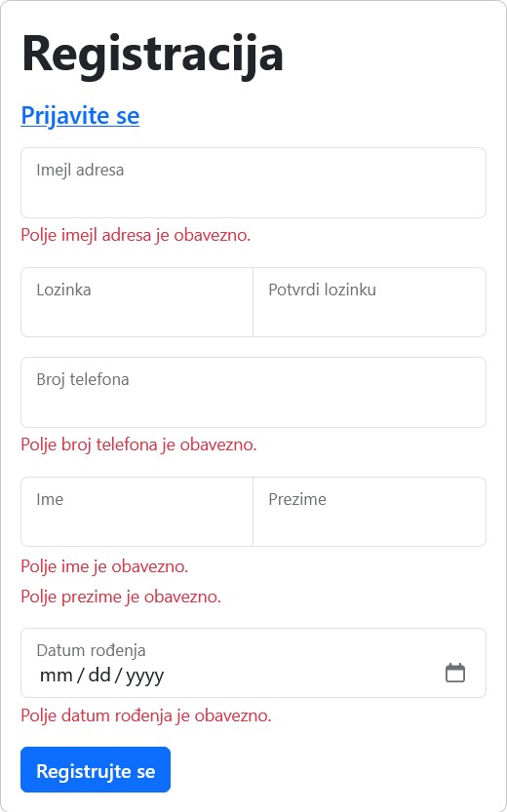Select the Lozinka password field
This screenshot has height=812, width=507.
point(136,302)
